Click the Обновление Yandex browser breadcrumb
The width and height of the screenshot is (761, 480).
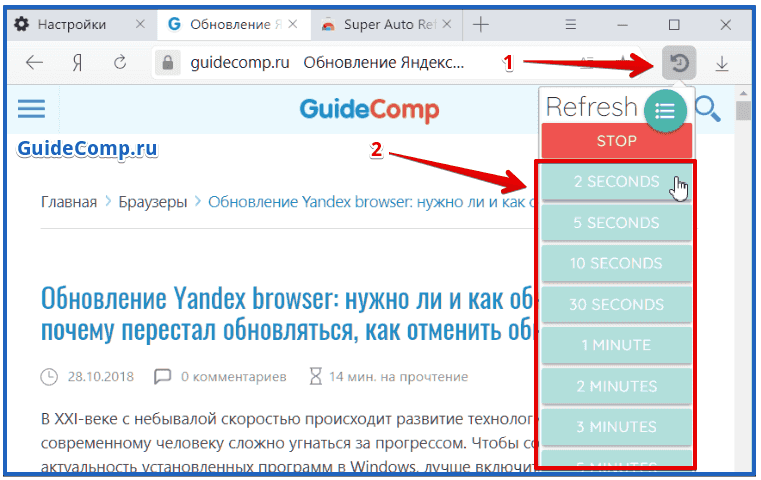click(371, 202)
